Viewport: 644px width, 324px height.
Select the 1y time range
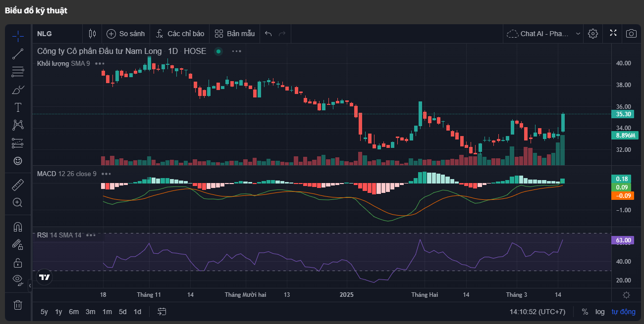(58, 312)
